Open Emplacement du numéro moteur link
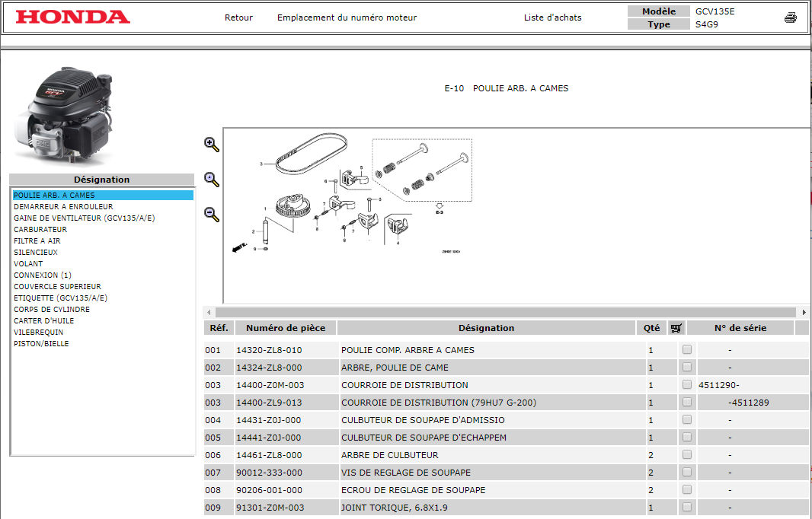 [x=347, y=18]
